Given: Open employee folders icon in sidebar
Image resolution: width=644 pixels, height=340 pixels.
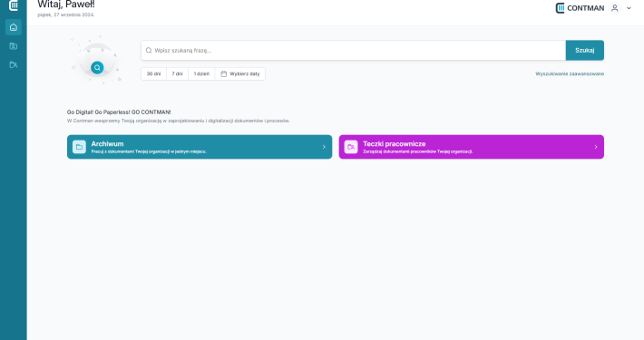Looking at the screenshot, I should (14, 65).
